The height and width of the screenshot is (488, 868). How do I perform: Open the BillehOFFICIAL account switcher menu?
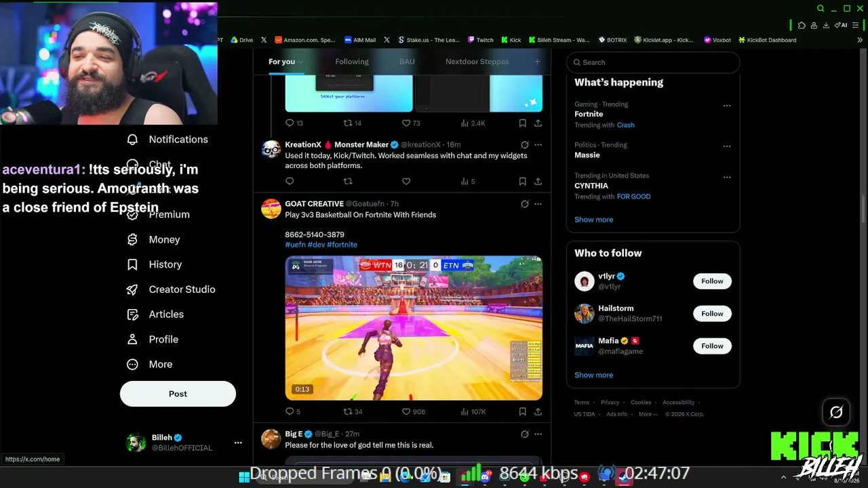pos(238,443)
